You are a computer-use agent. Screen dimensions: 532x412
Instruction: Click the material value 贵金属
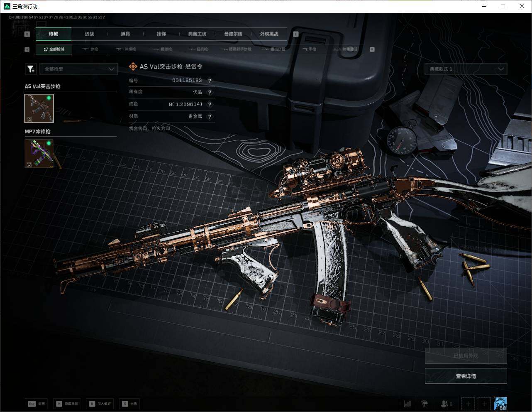(x=195, y=116)
